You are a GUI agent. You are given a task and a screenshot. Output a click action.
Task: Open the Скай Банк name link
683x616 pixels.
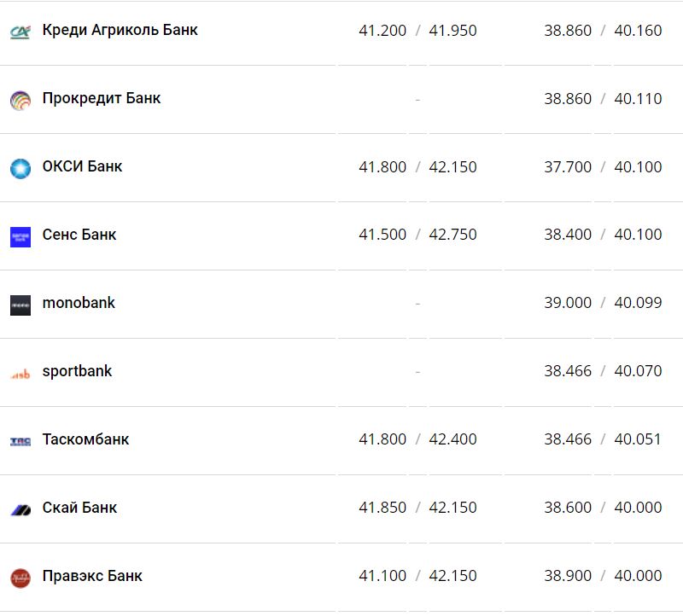point(79,508)
